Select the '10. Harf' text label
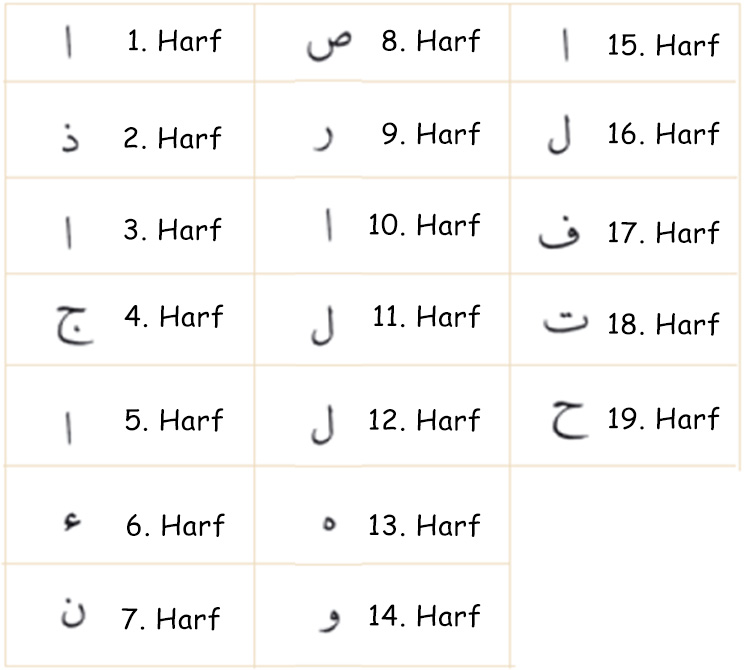The height and width of the screenshot is (670, 750). click(424, 224)
